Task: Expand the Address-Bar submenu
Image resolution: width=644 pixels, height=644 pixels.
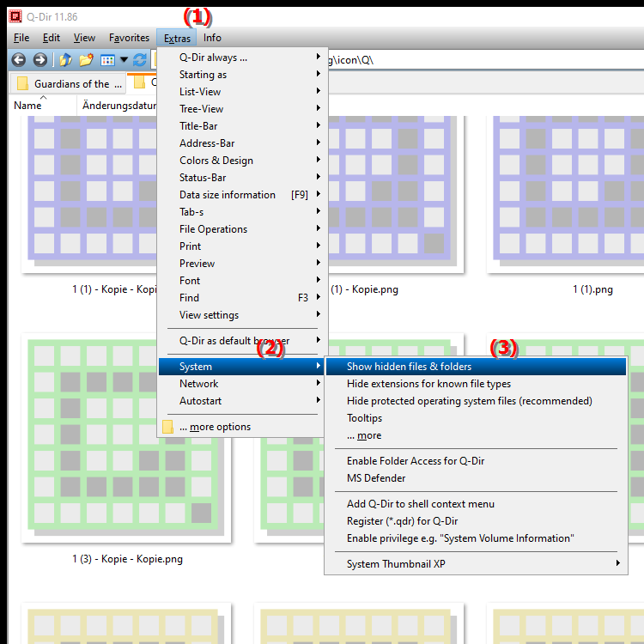Action: pos(242,143)
